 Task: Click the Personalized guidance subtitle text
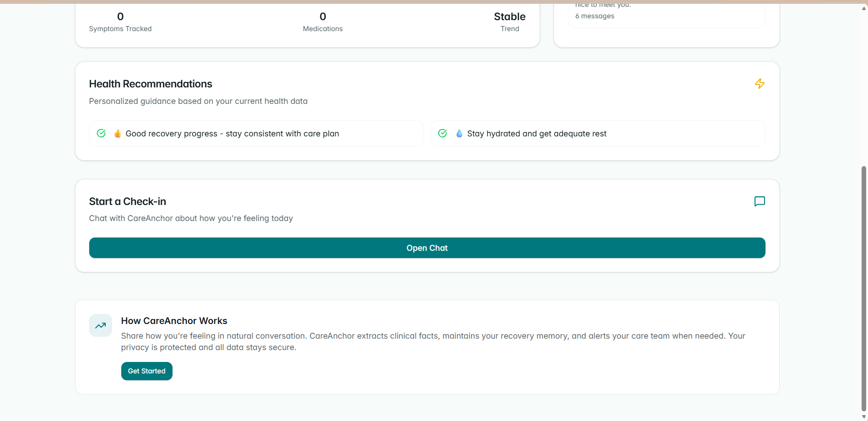pos(198,101)
